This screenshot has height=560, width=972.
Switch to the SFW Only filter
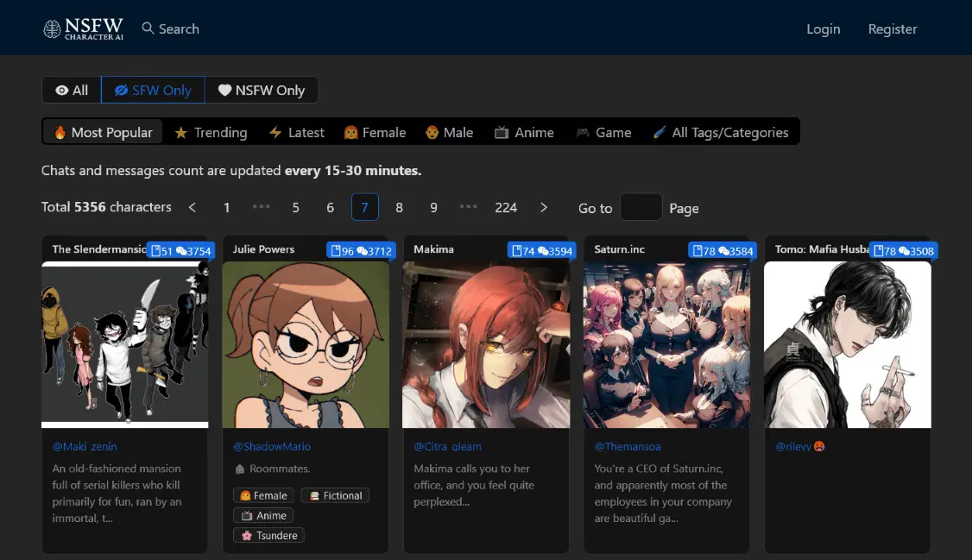click(x=153, y=90)
